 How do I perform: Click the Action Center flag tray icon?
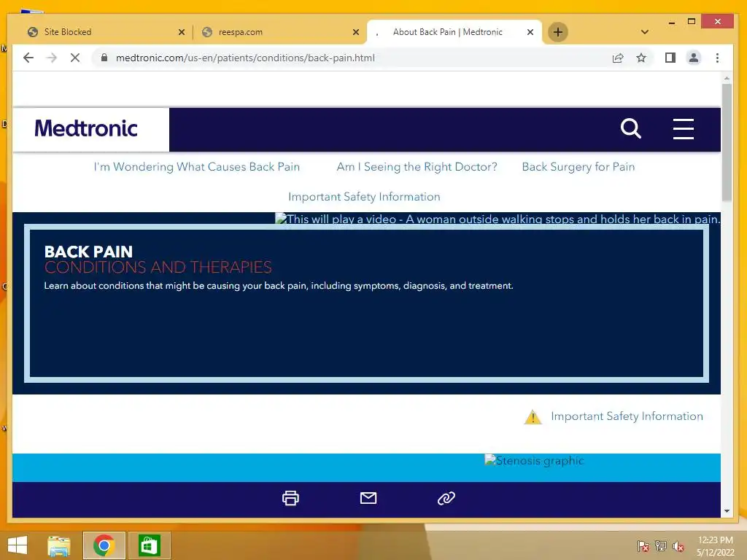tap(643, 546)
